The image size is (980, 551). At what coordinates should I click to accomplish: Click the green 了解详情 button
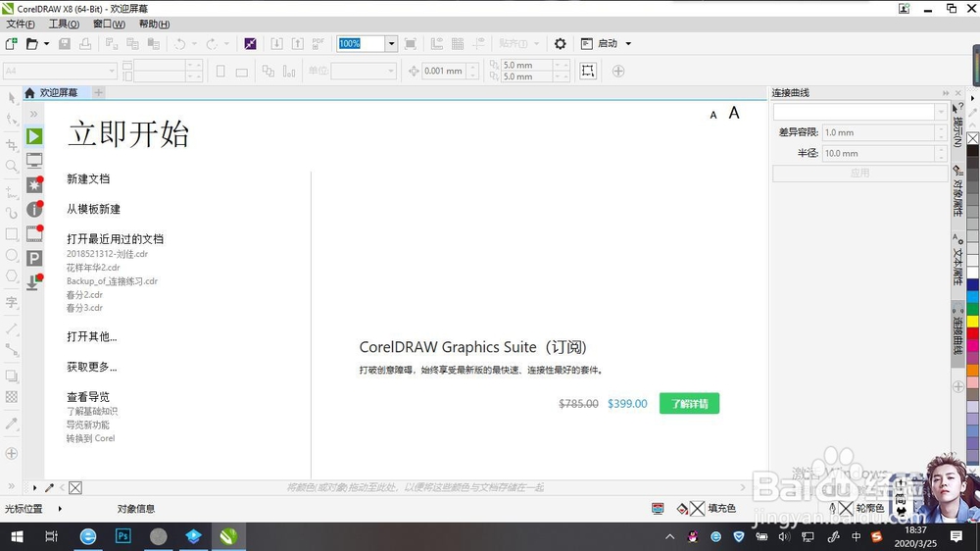(689, 403)
